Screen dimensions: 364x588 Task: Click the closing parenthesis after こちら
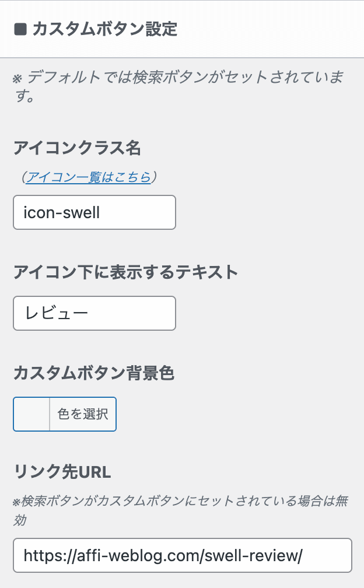[155, 177]
